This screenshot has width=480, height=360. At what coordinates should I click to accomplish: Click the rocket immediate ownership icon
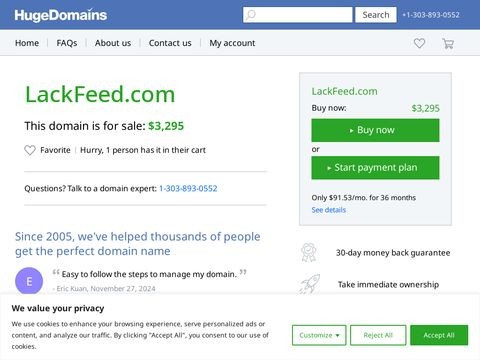tap(310, 284)
